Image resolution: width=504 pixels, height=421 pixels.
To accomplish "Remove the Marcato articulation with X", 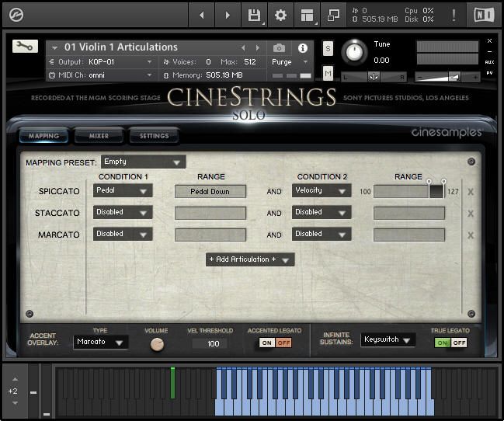I will 471,235.
